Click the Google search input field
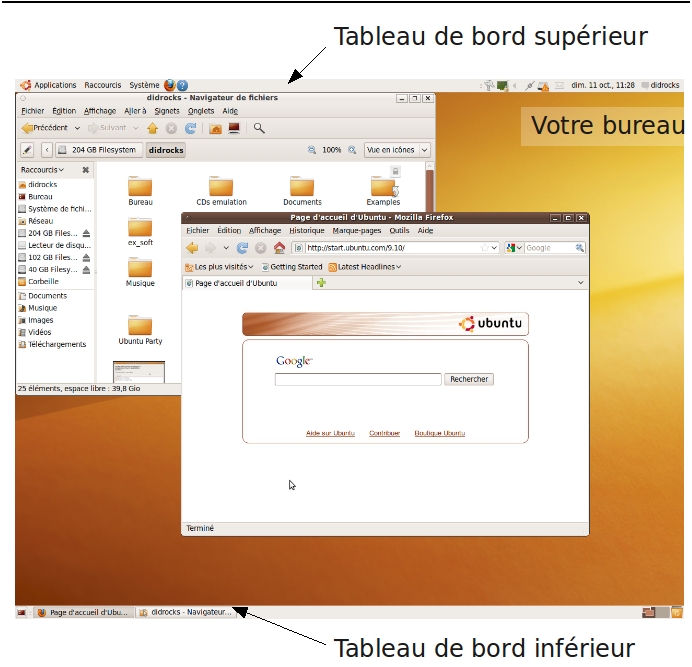Screen dimensions: 692x667 (358, 380)
